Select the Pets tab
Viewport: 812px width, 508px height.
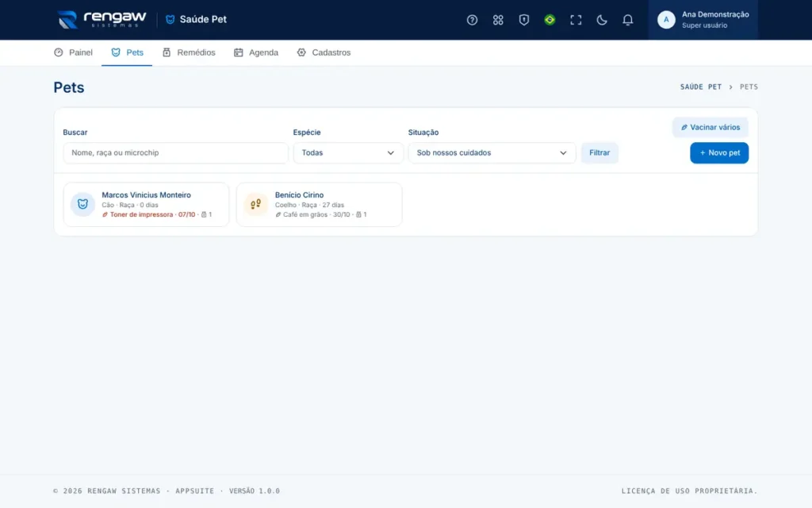pos(127,52)
